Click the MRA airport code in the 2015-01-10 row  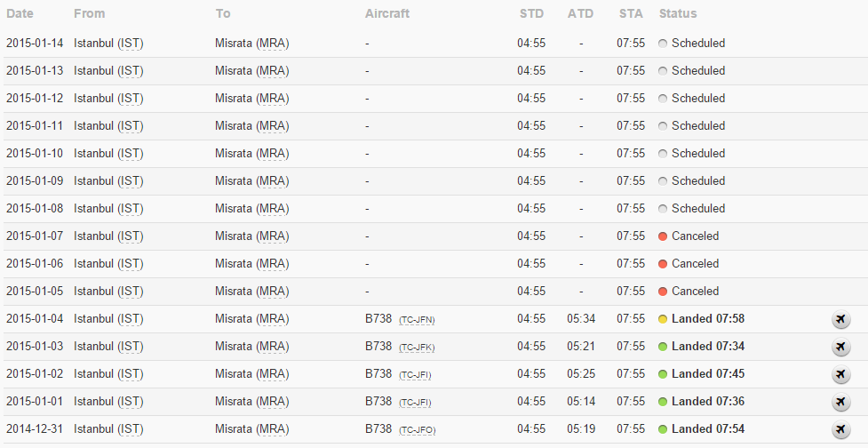click(x=273, y=153)
